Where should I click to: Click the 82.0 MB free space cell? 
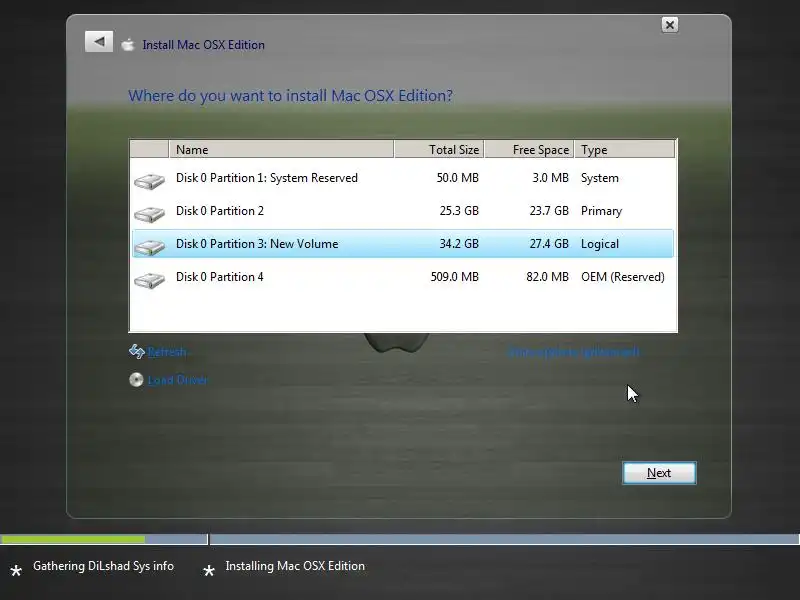547,277
